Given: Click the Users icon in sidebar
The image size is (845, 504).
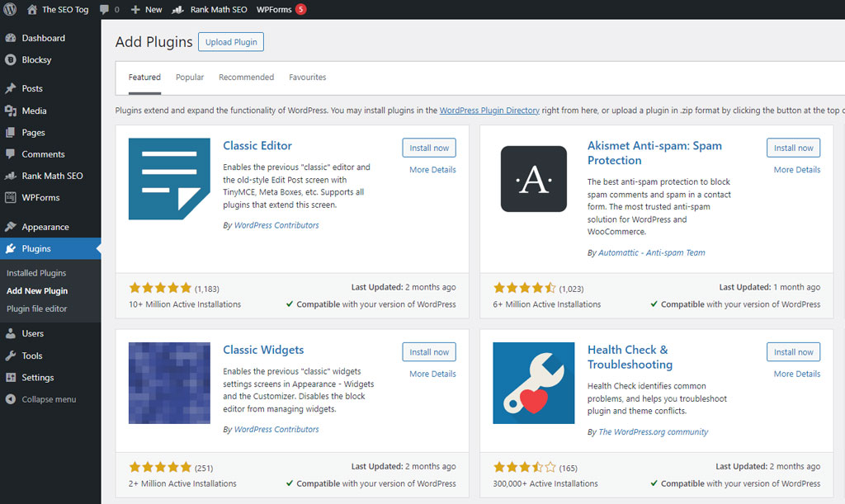Looking at the screenshot, I should 10,333.
